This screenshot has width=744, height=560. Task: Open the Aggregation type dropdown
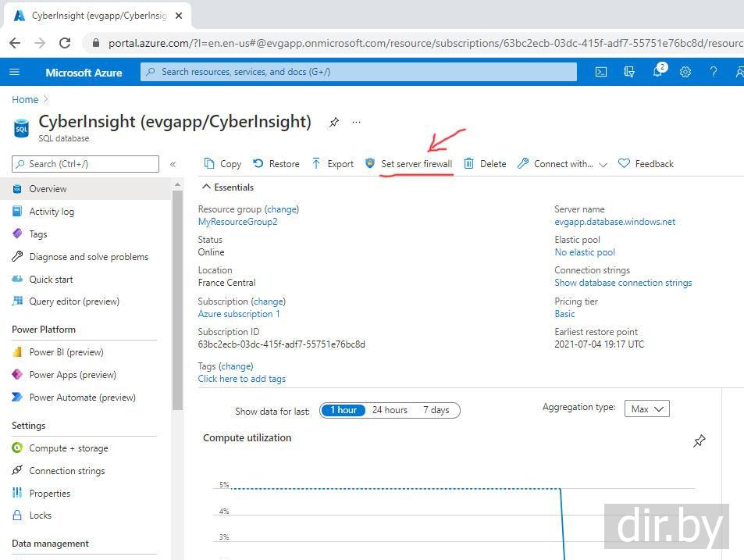(x=646, y=409)
